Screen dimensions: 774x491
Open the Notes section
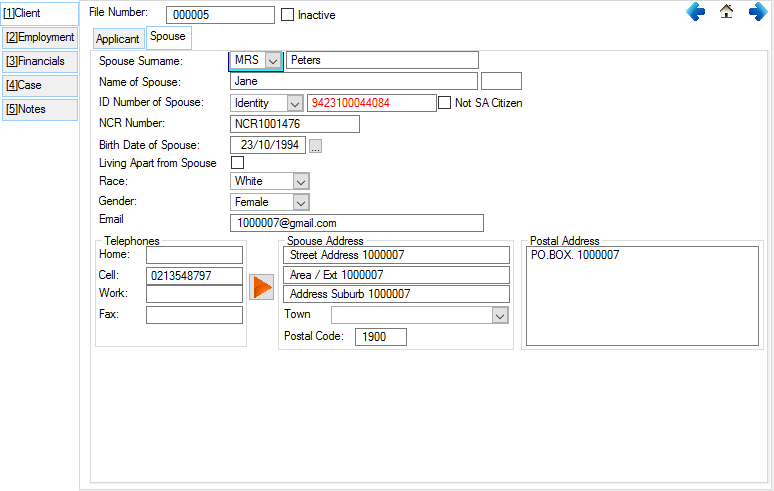tap(40, 109)
